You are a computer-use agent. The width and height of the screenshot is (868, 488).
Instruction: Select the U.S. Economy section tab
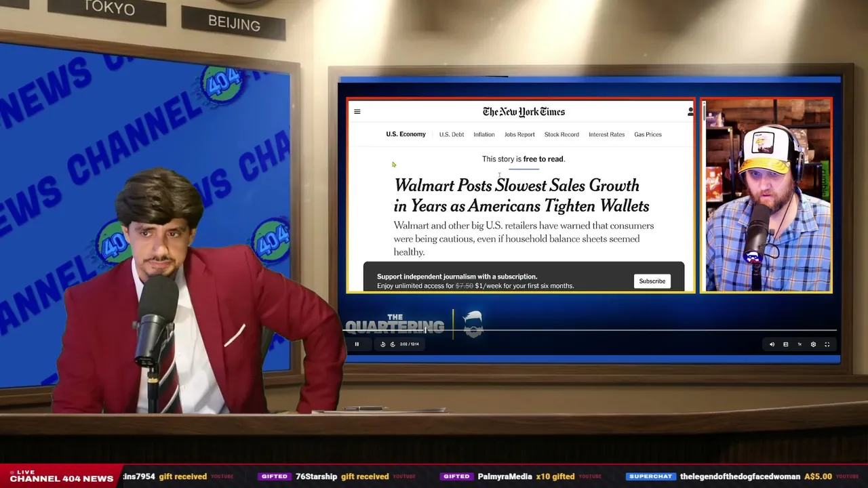click(406, 134)
